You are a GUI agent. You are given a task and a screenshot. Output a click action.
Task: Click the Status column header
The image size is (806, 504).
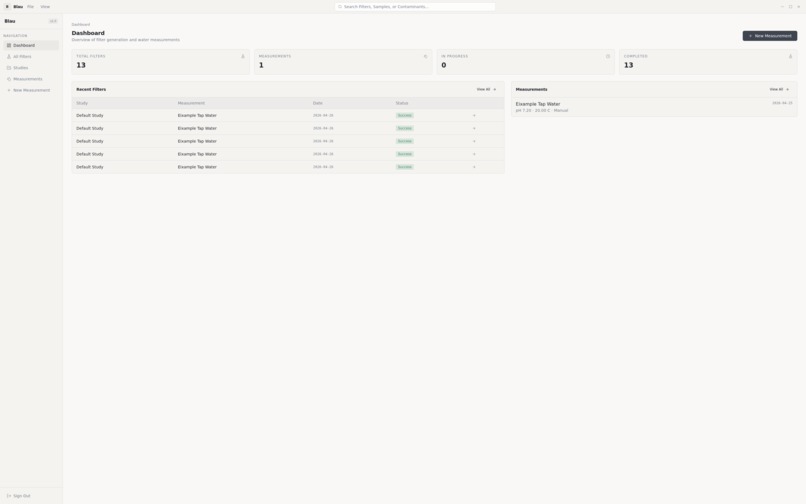[x=402, y=103]
